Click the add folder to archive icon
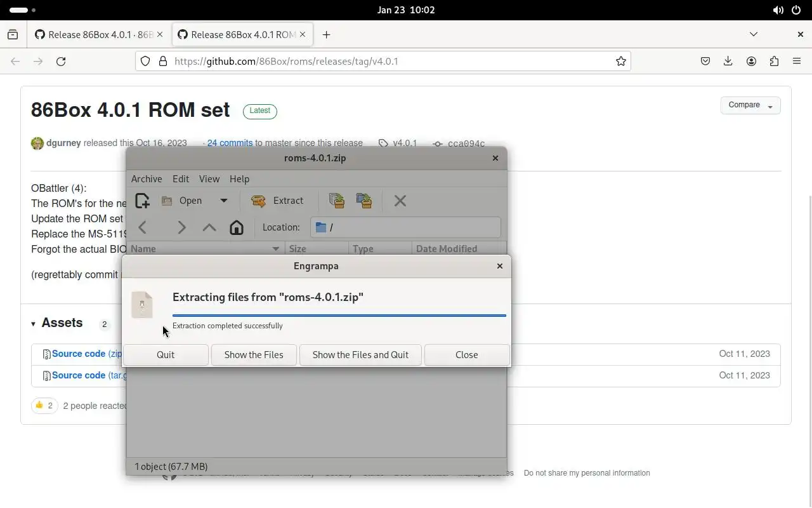Screen dimensions: 812x508 pyautogui.click(x=364, y=201)
